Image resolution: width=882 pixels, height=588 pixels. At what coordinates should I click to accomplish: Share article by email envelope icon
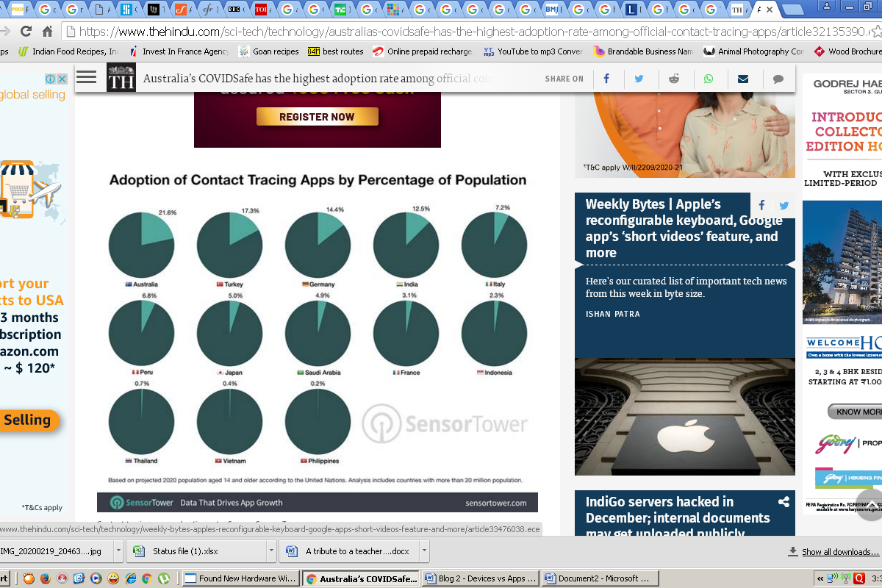click(743, 79)
